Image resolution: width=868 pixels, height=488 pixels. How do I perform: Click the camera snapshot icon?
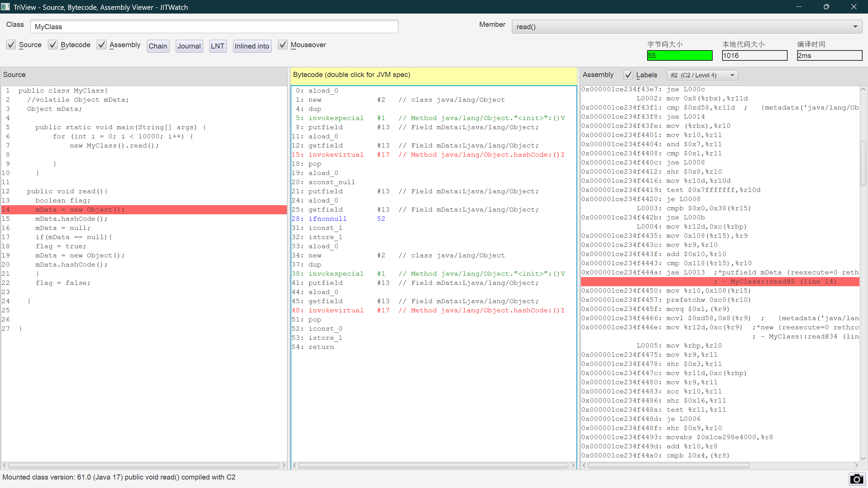click(x=856, y=479)
